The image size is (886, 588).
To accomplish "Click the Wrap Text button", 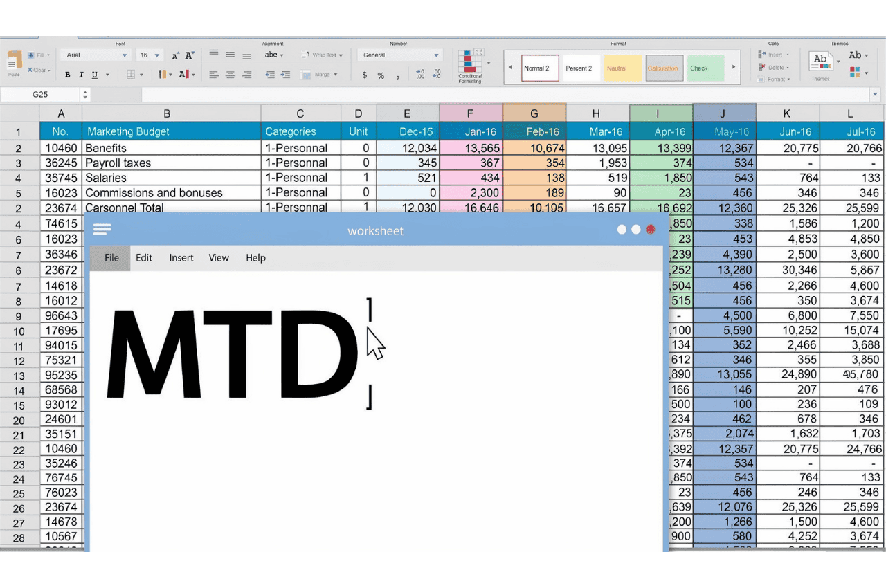I will tap(323, 55).
